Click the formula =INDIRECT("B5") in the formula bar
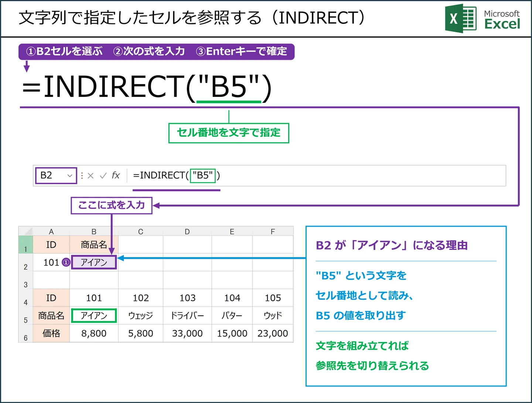The image size is (532, 403). [x=177, y=175]
